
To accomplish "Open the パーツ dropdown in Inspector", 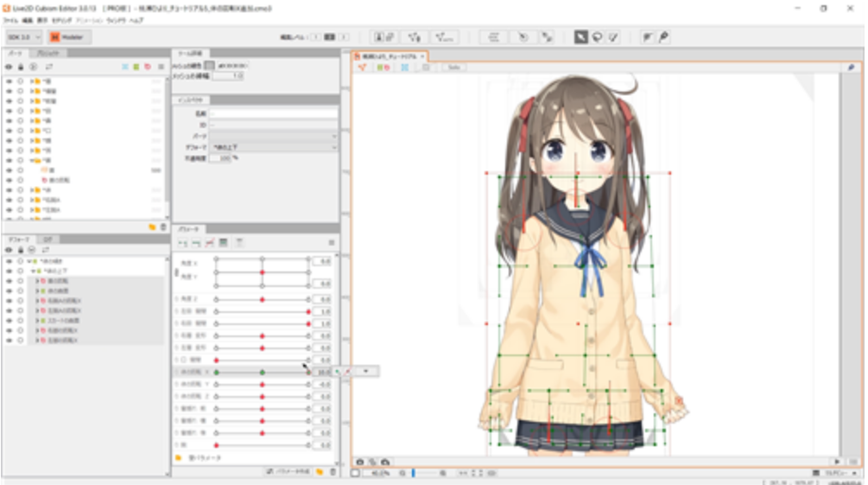I will pyautogui.click(x=273, y=136).
